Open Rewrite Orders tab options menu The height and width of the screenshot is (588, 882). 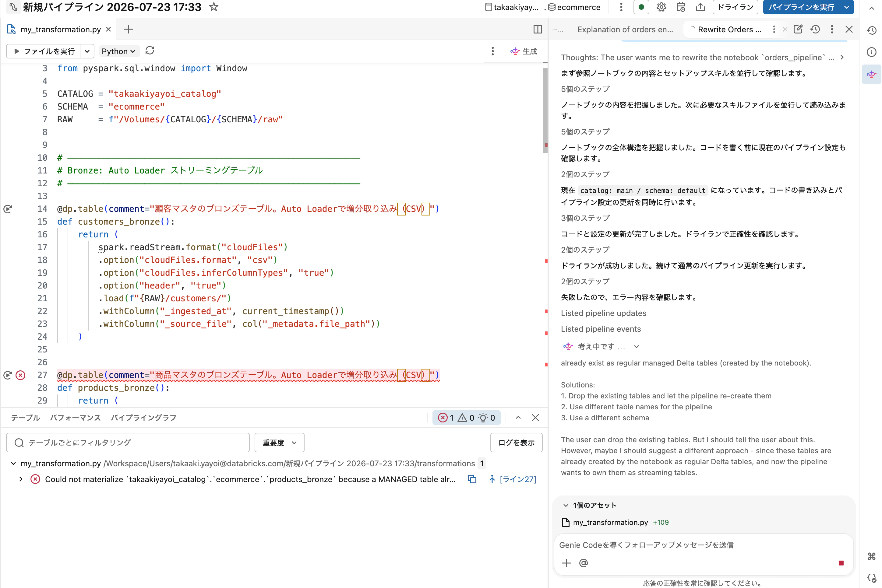point(774,29)
